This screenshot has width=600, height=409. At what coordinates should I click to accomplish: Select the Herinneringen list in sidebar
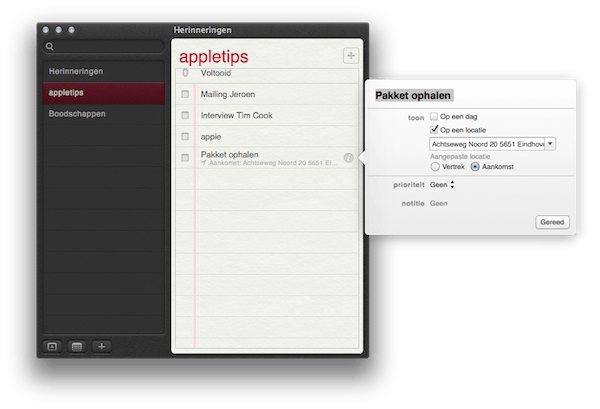coord(104,72)
